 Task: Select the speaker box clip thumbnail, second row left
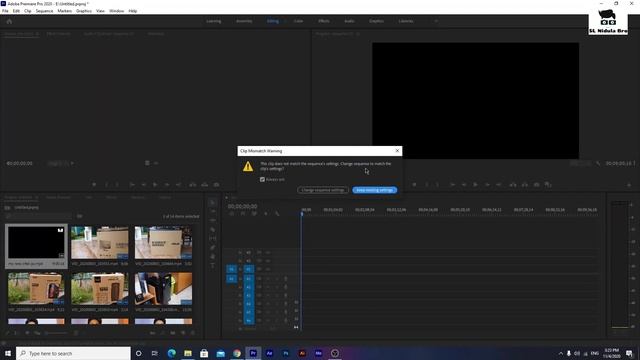[36, 289]
